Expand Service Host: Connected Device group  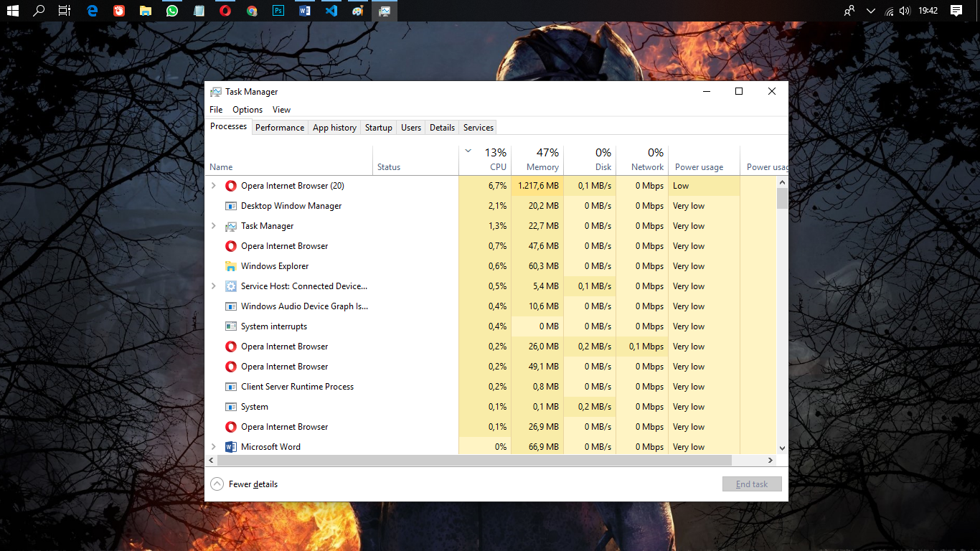tap(213, 286)
